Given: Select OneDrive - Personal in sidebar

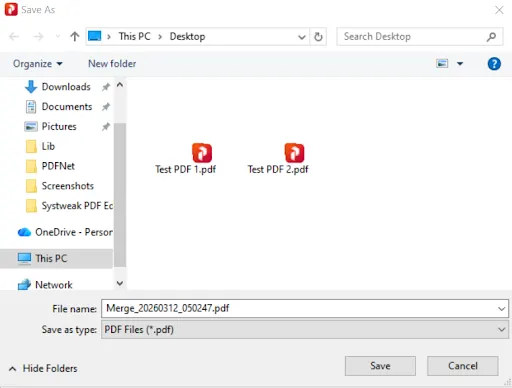Looking at the screenshot, I should [74, 232].
